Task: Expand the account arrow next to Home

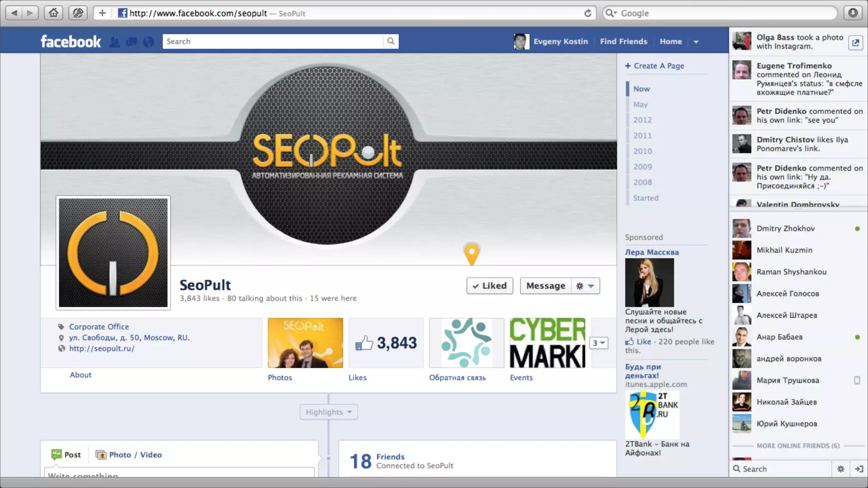Action: point(696,42)
